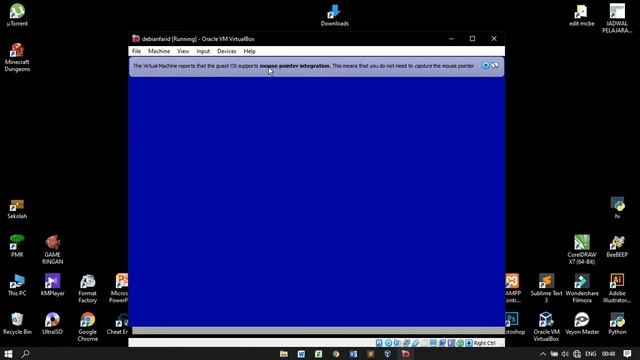The width and height of the screenshot is (640, 360).
Task: Select the UltraISO desktop icon
Action: pyautogui.click(x=53, y=323)
